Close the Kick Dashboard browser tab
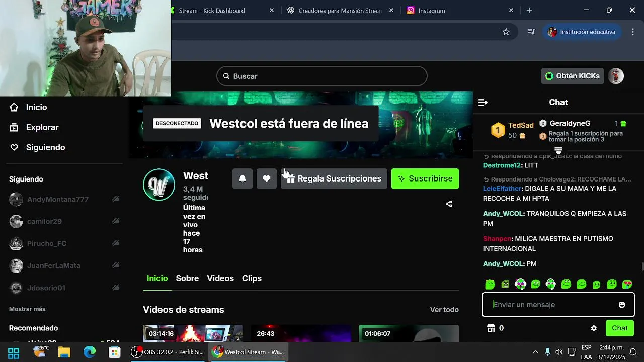644x362 pixels. coord(272,10)
